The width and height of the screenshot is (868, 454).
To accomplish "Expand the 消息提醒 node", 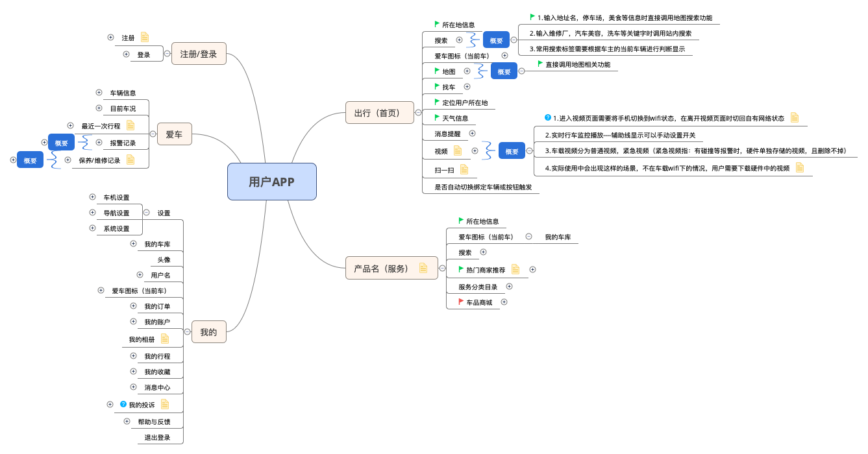I will pyautogui.click(x=472, y=133).
